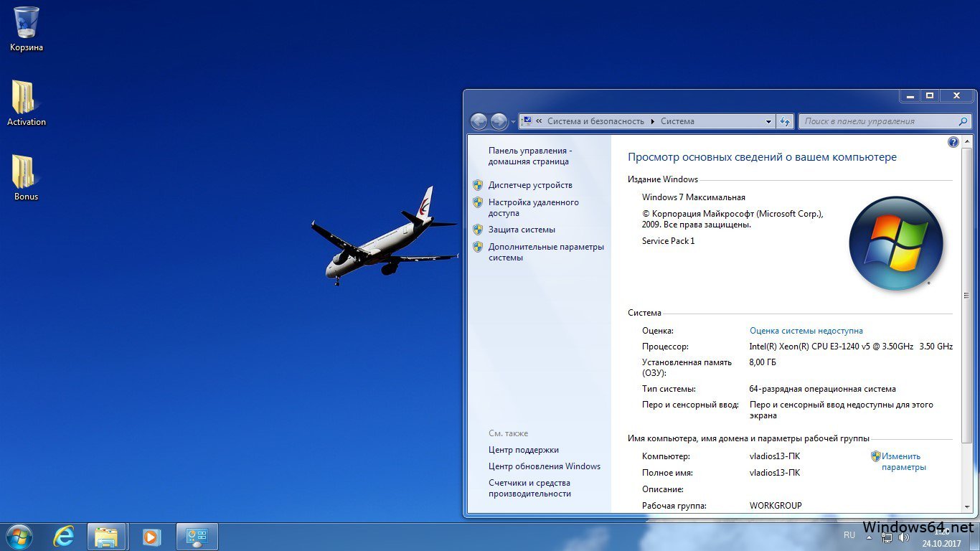Click the RU language indicator in taskbar

tap(849, 534)
